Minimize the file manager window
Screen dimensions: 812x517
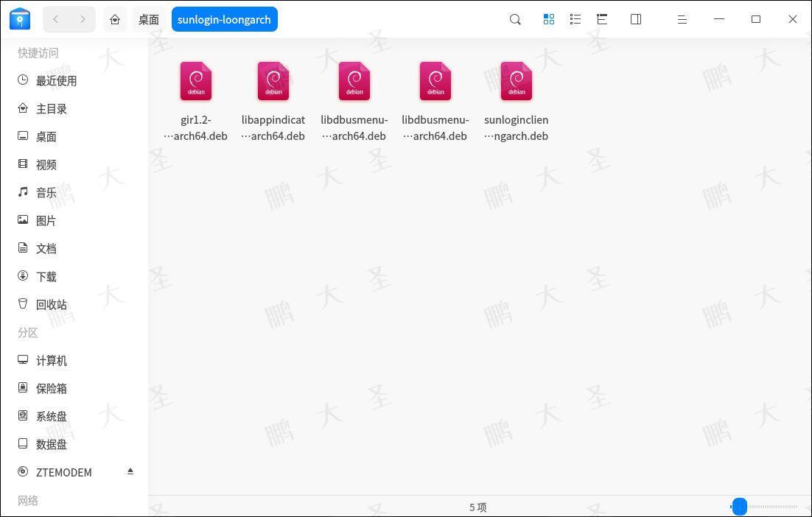tap(718, 20)
